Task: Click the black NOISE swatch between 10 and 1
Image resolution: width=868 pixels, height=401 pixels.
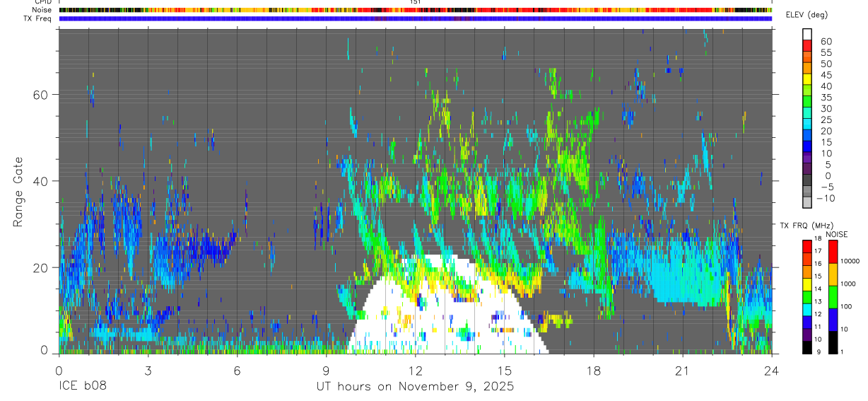Action: [x=832, y=342]
